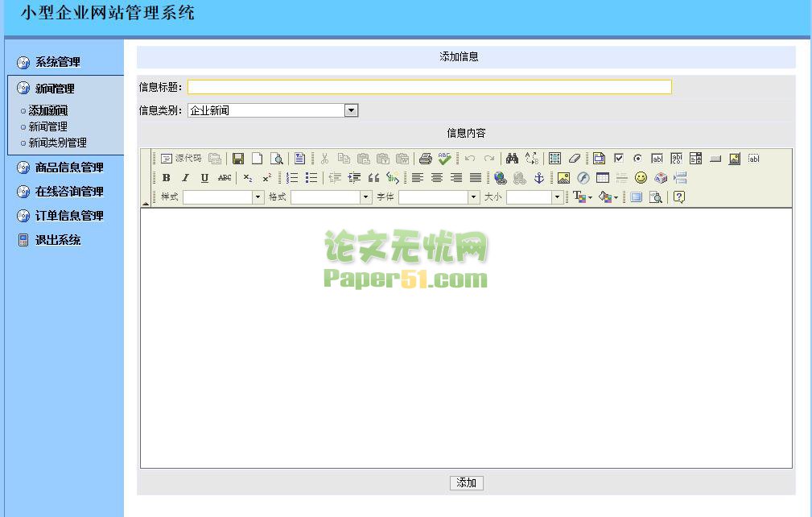Insert a hyperlink with the globe chain icon
The image size is (812, 517).
501,178
